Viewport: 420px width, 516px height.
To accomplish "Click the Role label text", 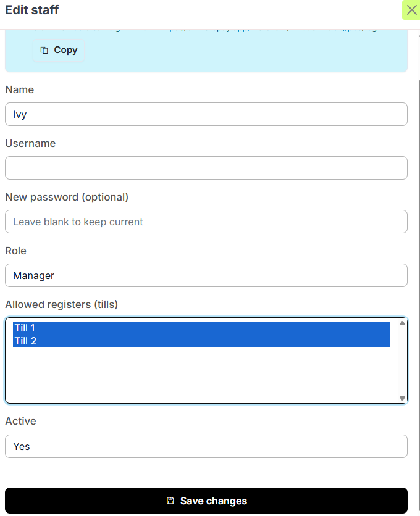I will (16, 251).
